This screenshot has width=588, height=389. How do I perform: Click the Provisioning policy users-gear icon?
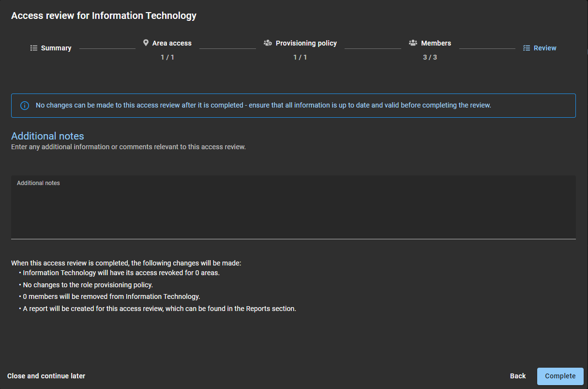click(x=268, y=43)
